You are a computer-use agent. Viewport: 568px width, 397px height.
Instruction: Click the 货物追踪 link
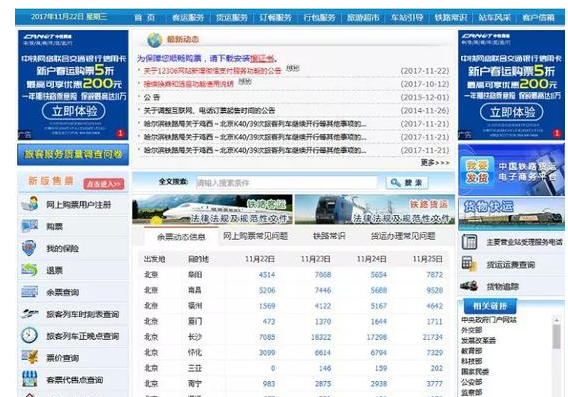tap(502, 287)
